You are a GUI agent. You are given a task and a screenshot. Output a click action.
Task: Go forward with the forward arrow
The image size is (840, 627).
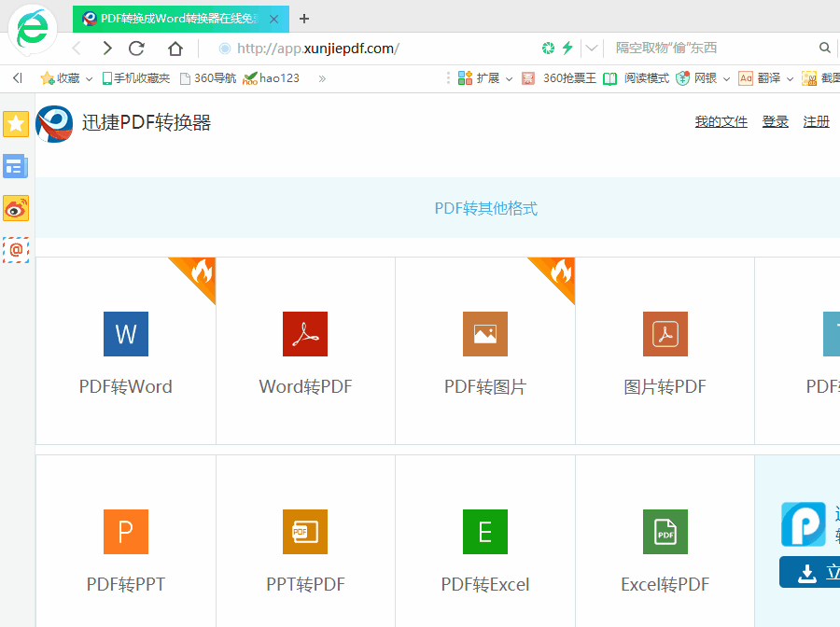[107, 49]
